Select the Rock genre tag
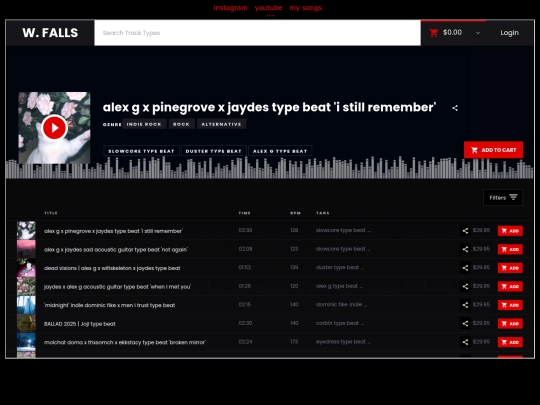The image size is (540, 405). tap(181, 124)
